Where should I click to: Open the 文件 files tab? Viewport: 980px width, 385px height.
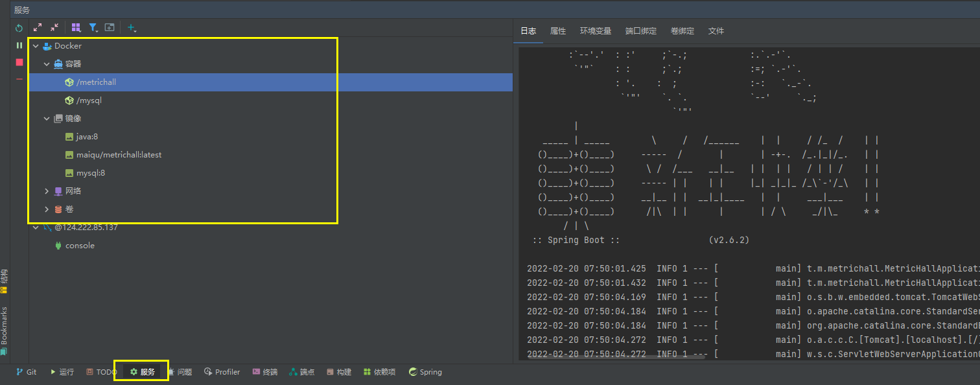[x=716, y=31]
